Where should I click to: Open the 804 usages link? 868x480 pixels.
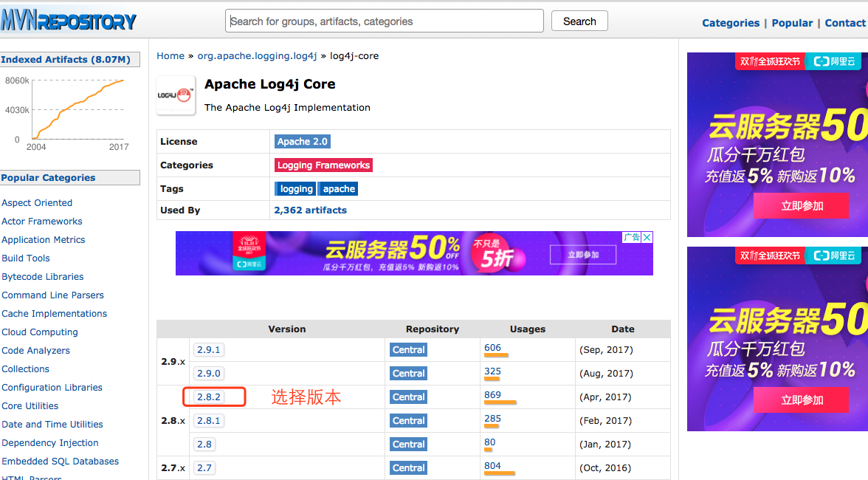pos(493,466)
